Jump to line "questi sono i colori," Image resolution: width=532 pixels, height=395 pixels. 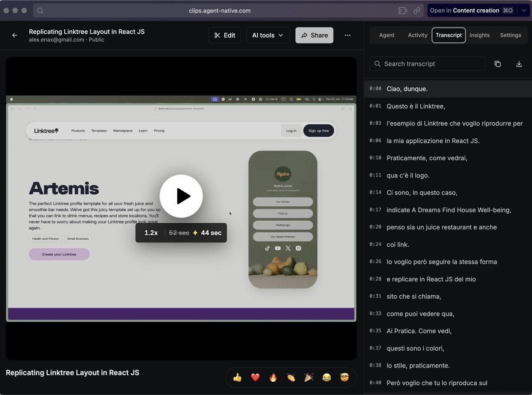pyautogui.click(x=448, y=348)
